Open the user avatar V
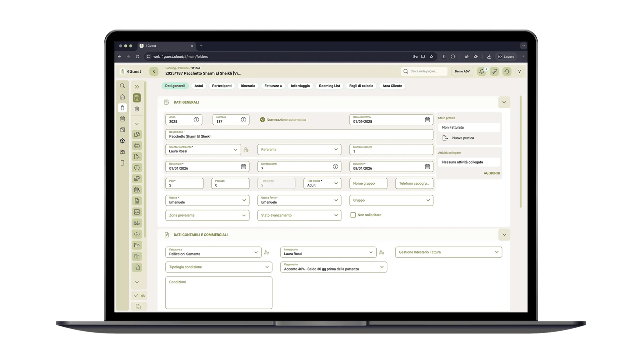This screenshot has height=362, width=644. click(520, 71)
